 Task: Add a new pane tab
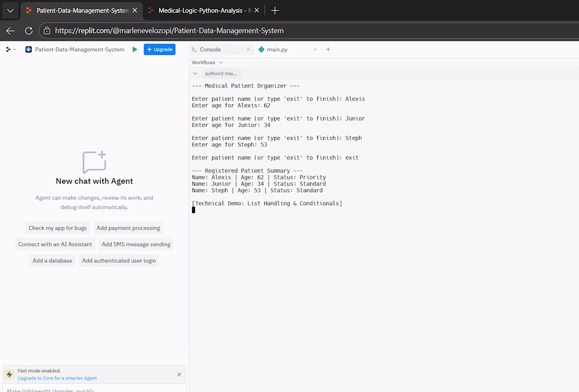click(x=328, y=49)
